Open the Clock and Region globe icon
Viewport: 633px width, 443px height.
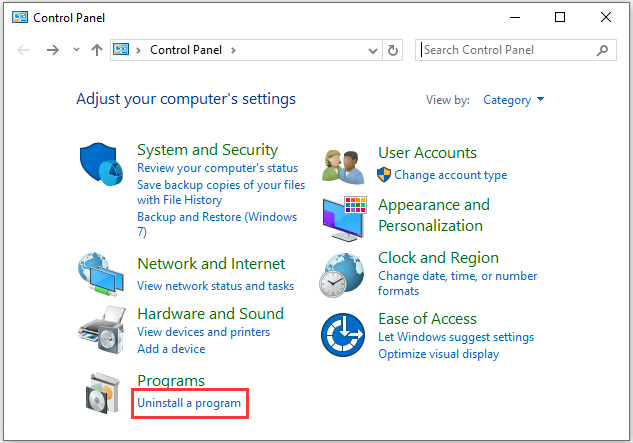[342, 275]
